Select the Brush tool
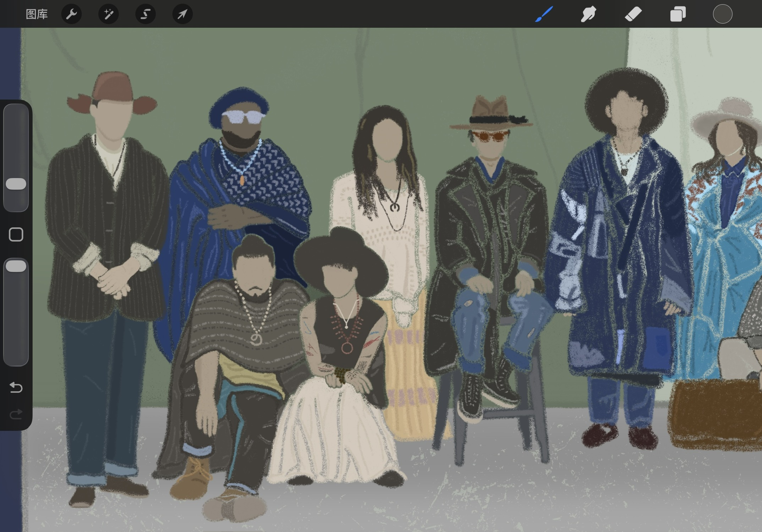Screen dimensions: 762x532 pos(544,14)
